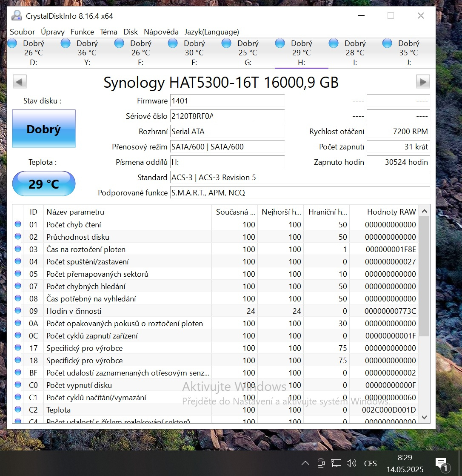Click status icon for Průchodnost disku
Image resolution: width=462 pixels, height=476 pixels.
pos(18,236)
